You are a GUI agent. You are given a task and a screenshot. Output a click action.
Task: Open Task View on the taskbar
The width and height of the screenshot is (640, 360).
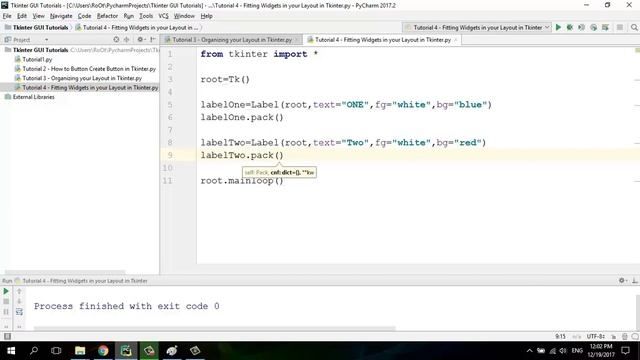click(x=56, y=351)
